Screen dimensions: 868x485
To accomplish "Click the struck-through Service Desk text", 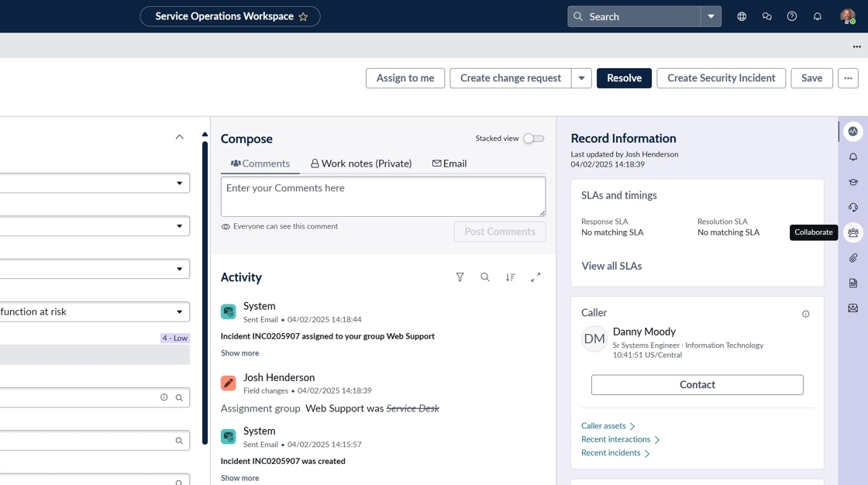I will [412, 408].
